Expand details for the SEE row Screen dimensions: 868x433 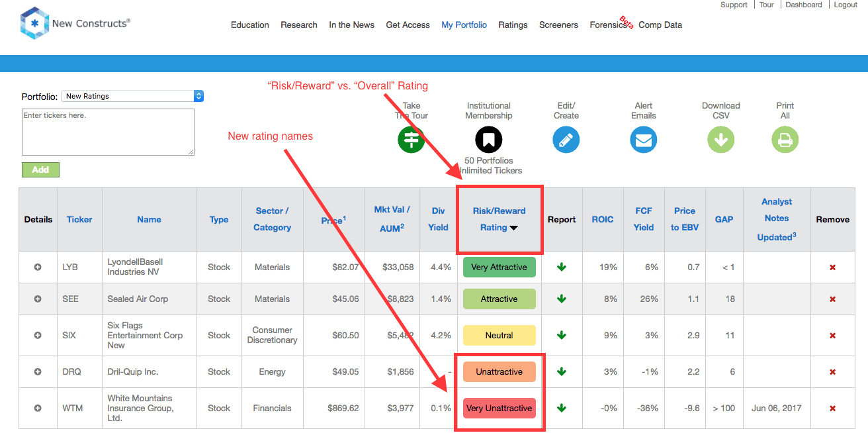pyautogui.click(x=38, y=299)
